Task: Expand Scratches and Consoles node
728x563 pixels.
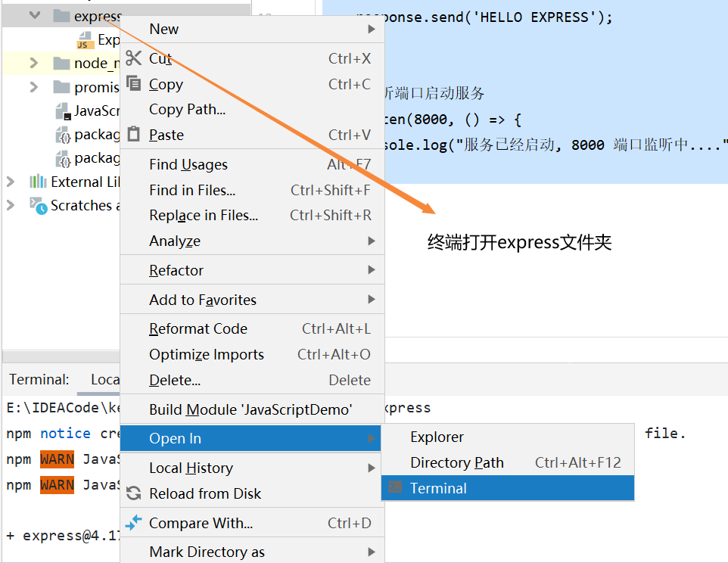Action: [x=10, y=204]
